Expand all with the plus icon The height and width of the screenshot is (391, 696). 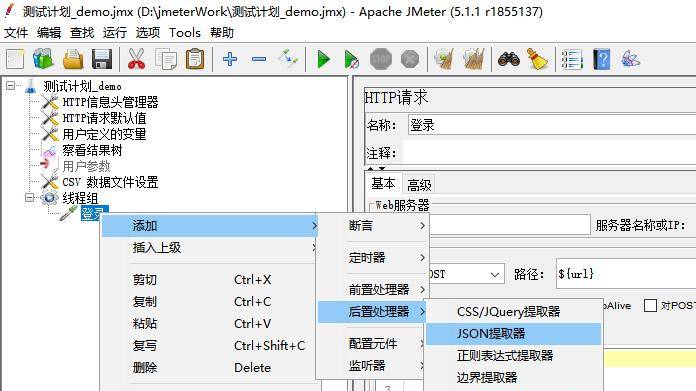click(230, 59)
